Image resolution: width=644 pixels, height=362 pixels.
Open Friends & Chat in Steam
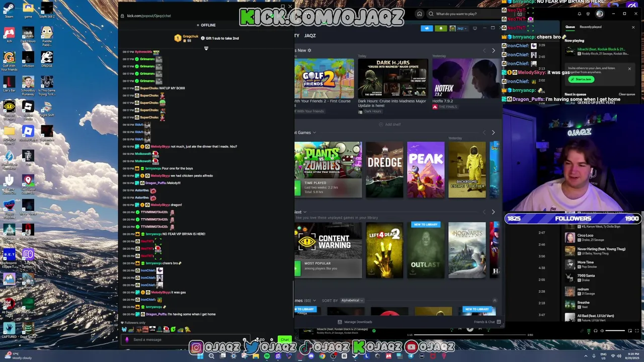coord(487,322)
